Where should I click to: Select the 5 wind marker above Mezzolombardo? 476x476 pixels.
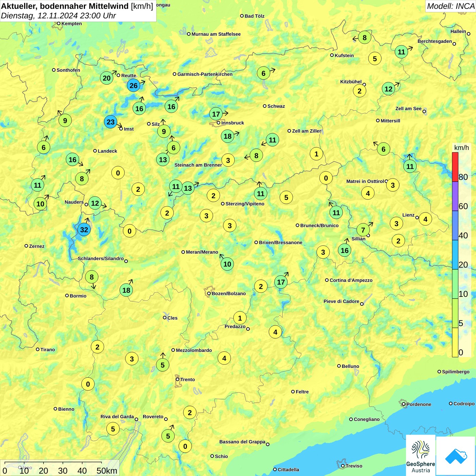tap(163, 365)
